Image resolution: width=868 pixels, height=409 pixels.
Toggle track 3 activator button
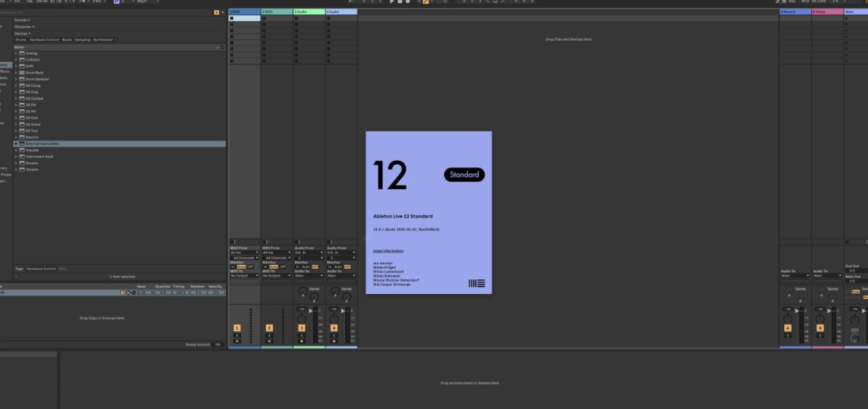302,328
